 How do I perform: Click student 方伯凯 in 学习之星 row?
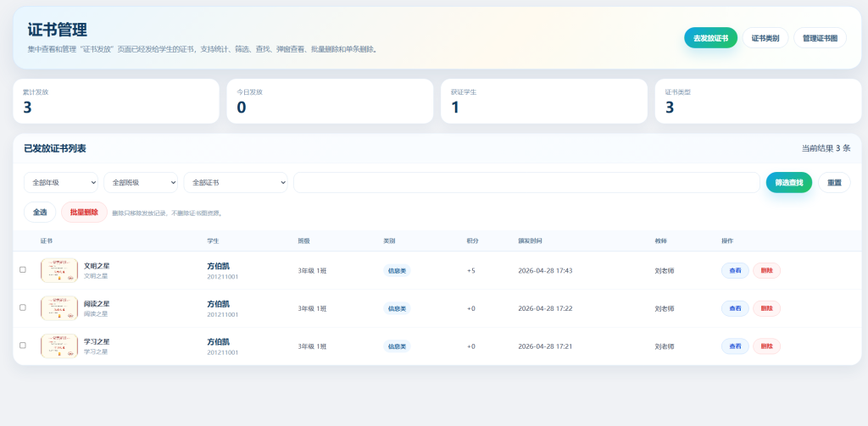click(218, 341)
